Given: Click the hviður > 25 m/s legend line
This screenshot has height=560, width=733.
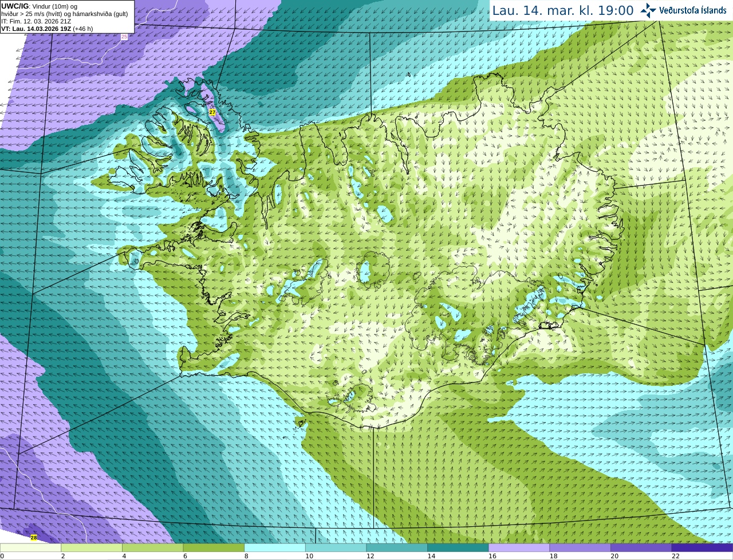Looking at the screenshot, I should tap(65, 14).
